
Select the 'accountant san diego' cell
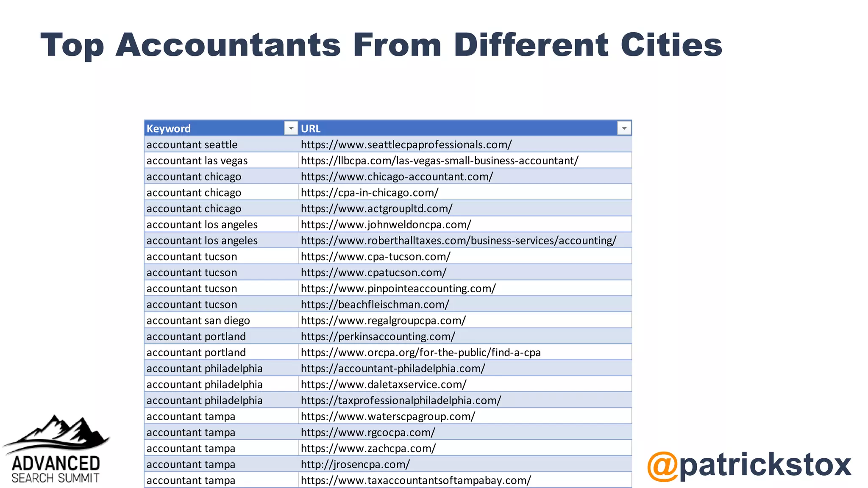point(221,320)
